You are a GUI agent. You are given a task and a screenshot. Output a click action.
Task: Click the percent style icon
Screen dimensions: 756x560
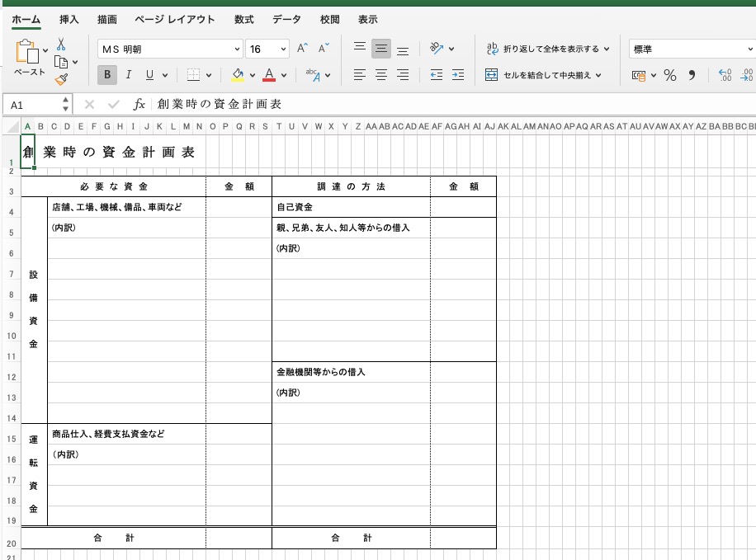point(672,75)
